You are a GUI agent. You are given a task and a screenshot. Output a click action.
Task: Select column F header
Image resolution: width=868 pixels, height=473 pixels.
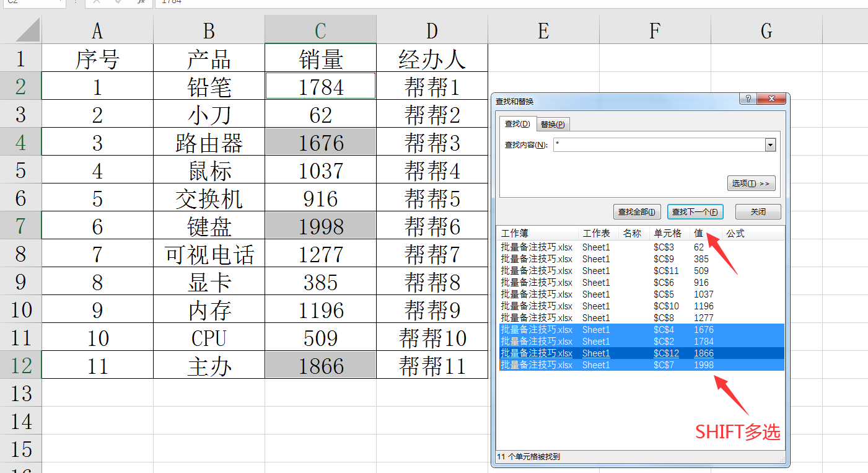pyautogui.click(x=655, y=30)
